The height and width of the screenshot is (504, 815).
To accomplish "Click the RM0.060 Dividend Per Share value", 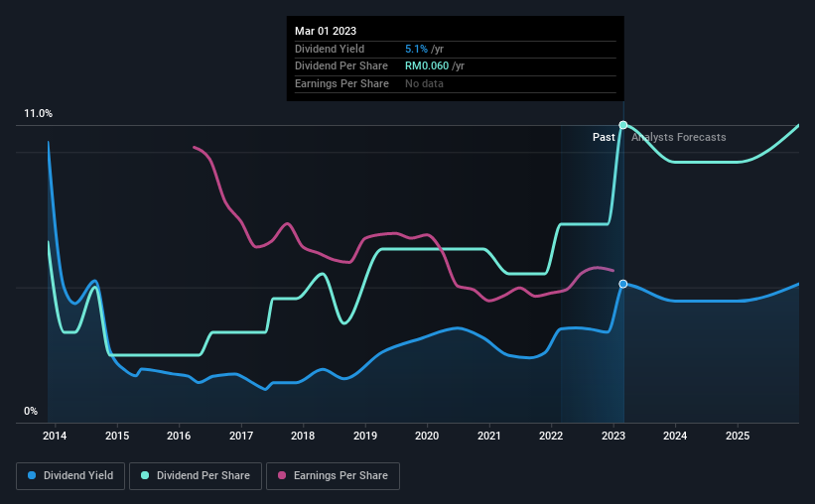I will coord(427,66).
